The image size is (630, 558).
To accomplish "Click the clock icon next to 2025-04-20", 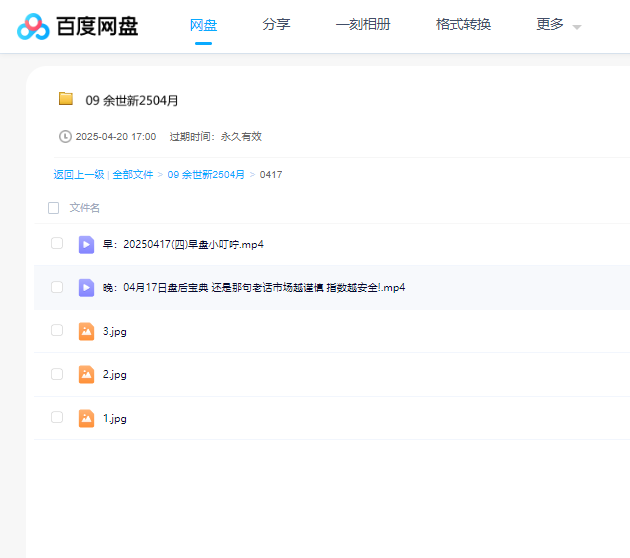I will coord(66,136).
